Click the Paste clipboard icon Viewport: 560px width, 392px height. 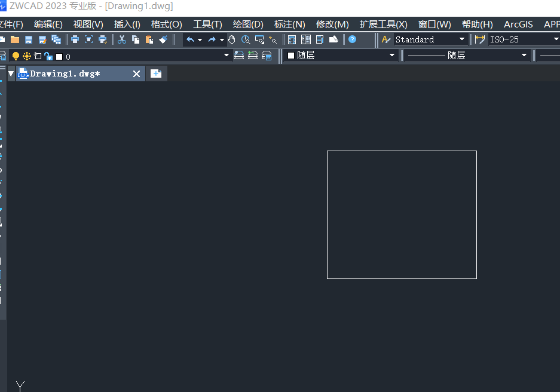pos(149,39)
